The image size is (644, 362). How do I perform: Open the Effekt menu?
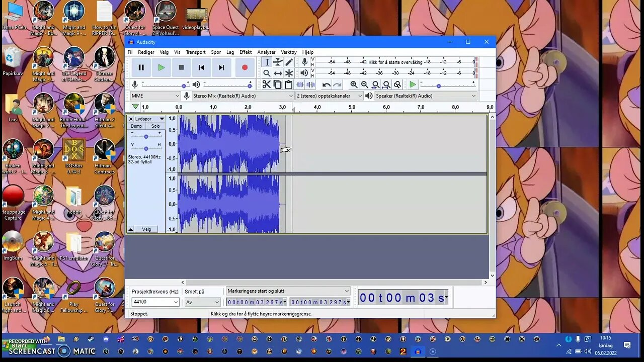pos(246,52)
